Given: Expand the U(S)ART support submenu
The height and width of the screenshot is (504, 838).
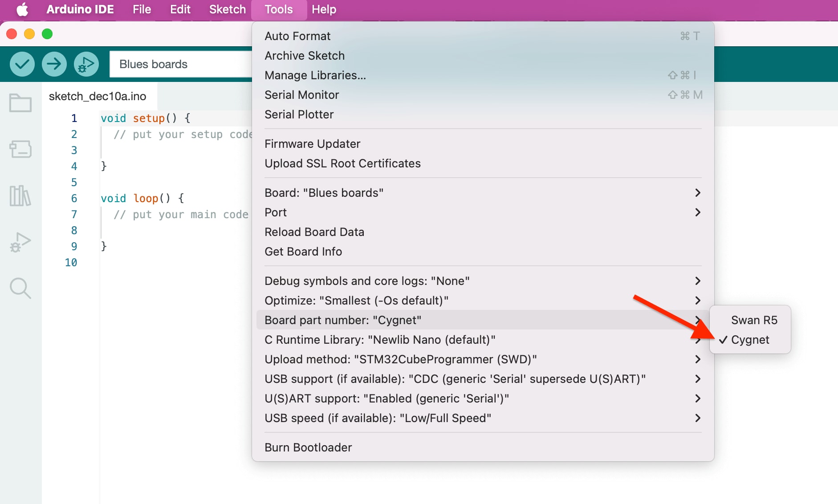Looking at the screenshot, I should pos(483,398).
